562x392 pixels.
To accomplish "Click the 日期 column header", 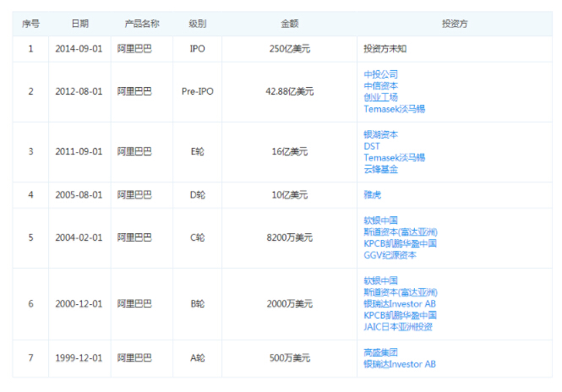I will point(79,24).
